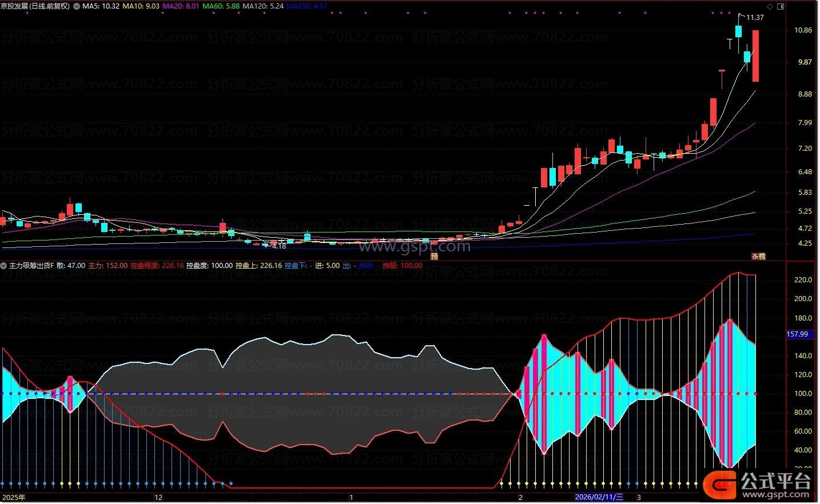Viewport: 820px width, 504px height.
Task: Click the 100.0 indicator axis label
Action: pyautogui.click(x=803, y=394)
